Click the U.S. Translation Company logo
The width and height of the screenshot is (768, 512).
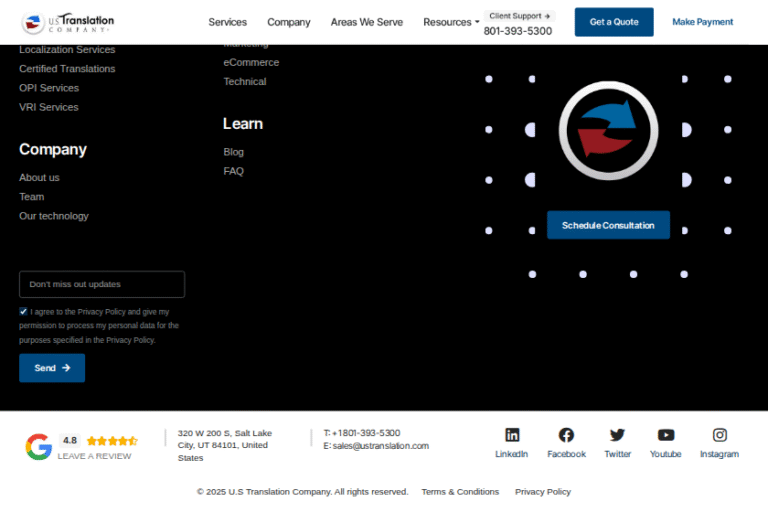pos(68,22)
